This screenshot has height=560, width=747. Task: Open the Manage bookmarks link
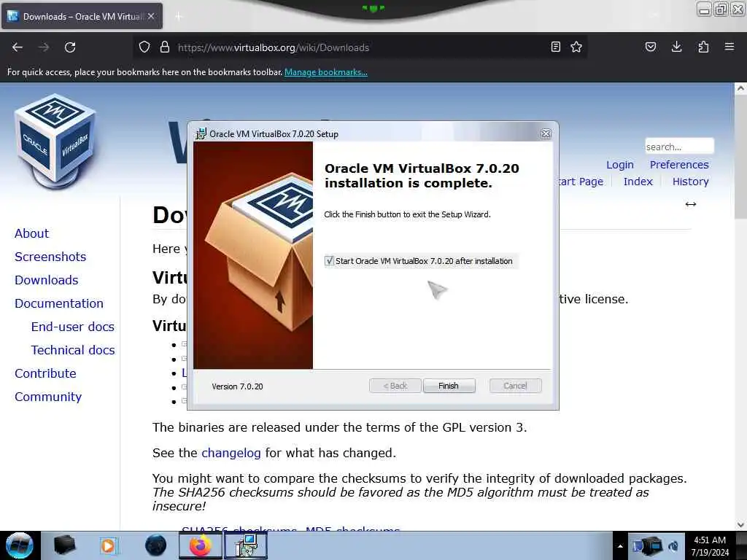[326, 72]
